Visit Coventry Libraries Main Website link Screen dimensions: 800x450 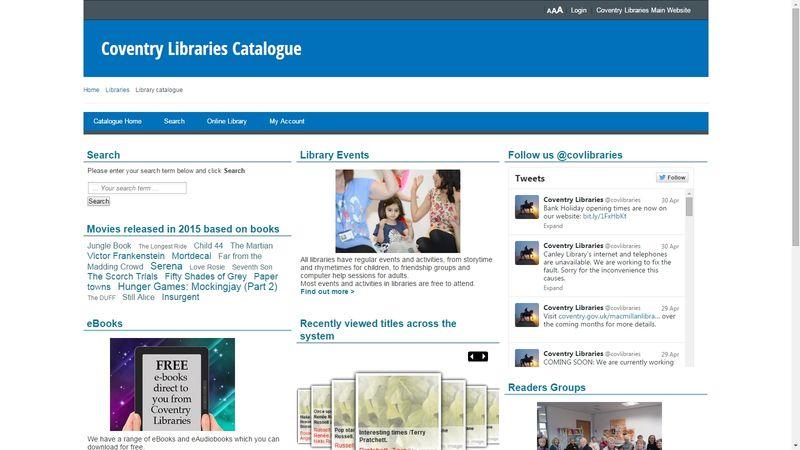pos(643,10)
